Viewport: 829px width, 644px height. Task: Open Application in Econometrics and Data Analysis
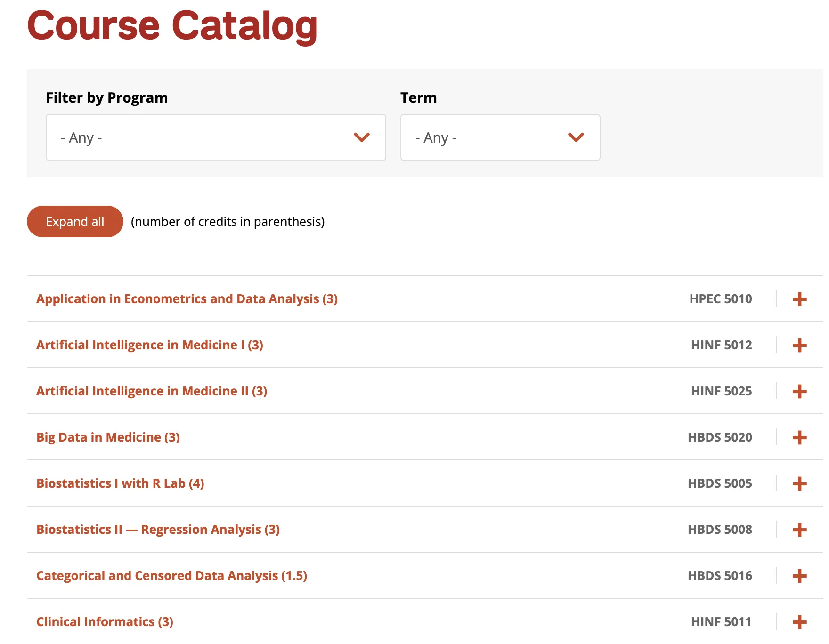[187, 299]
